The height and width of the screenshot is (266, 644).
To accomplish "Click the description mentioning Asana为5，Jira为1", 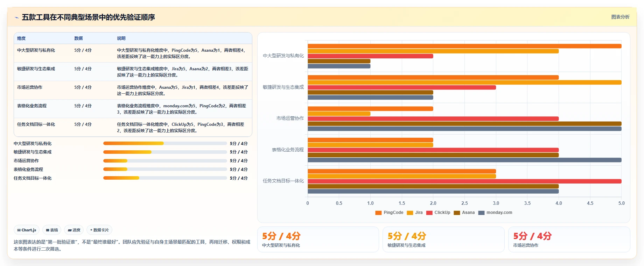I will click(182, 91).
